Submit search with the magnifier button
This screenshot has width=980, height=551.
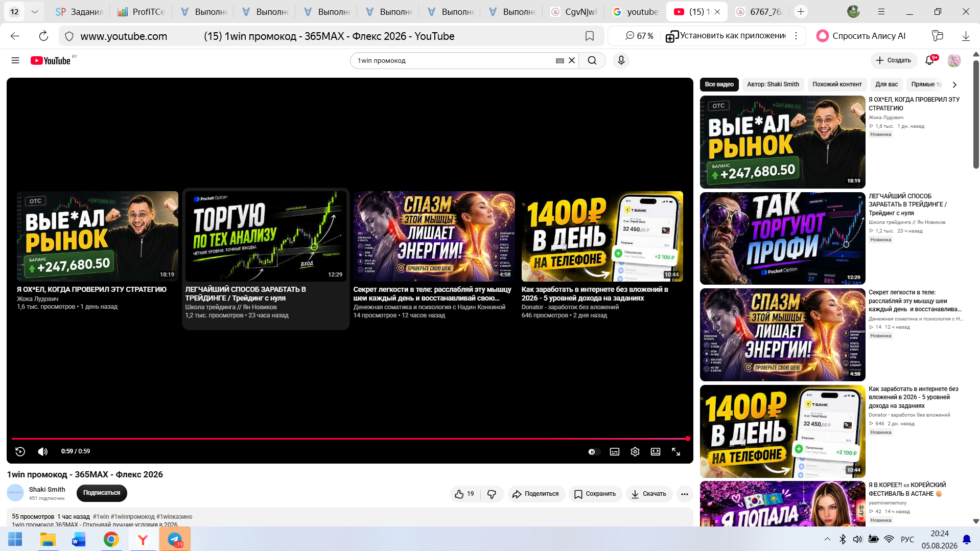click(592, 60)
